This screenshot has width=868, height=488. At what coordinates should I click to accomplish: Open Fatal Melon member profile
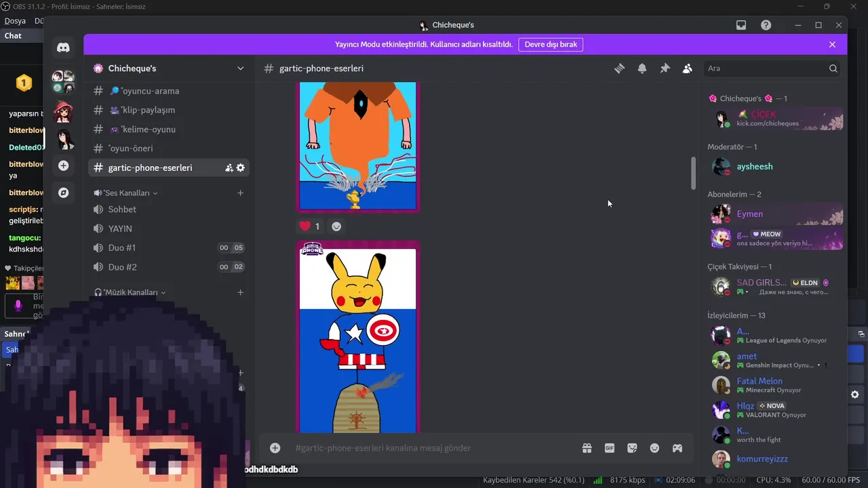pyautogui.click(x=776, y=385)
